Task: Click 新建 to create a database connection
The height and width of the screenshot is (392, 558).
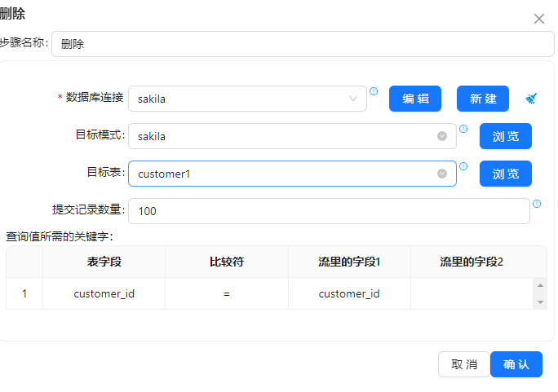Action: 483,99
